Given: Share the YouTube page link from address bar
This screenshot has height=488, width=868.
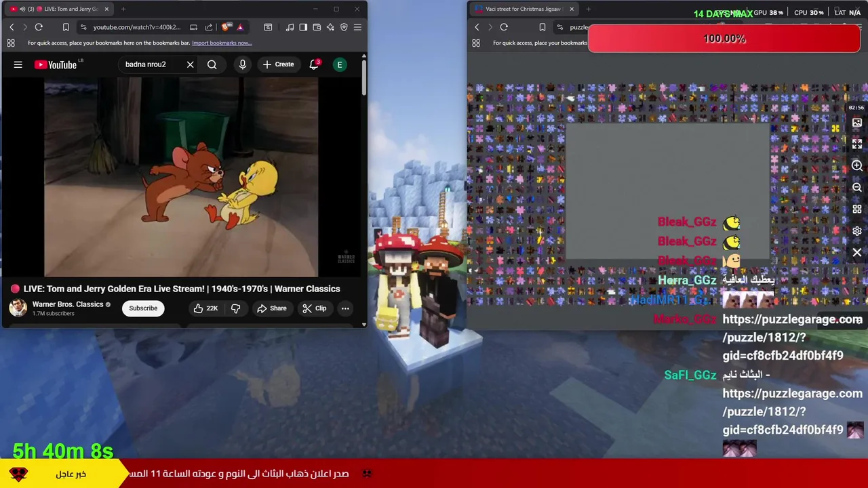Looking at the screenshot, I should [209, 27].
